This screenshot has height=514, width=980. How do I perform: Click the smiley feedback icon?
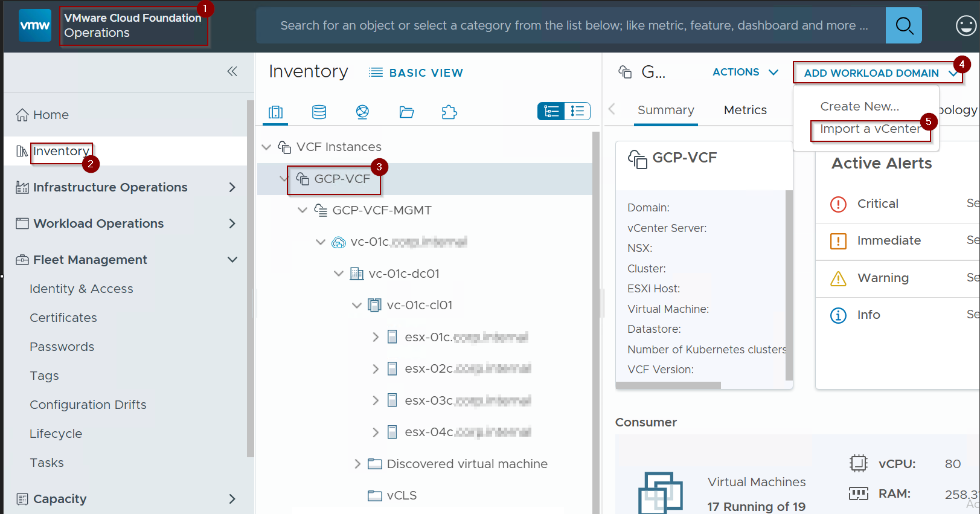pos(966,25)
